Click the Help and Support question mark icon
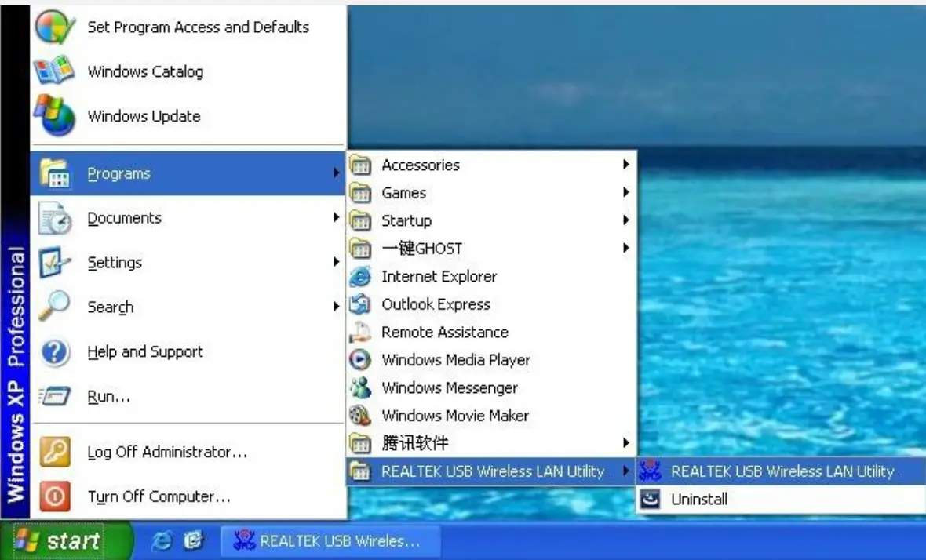Image resolution: width=926 pixels, height=560 pixels. 54,351
